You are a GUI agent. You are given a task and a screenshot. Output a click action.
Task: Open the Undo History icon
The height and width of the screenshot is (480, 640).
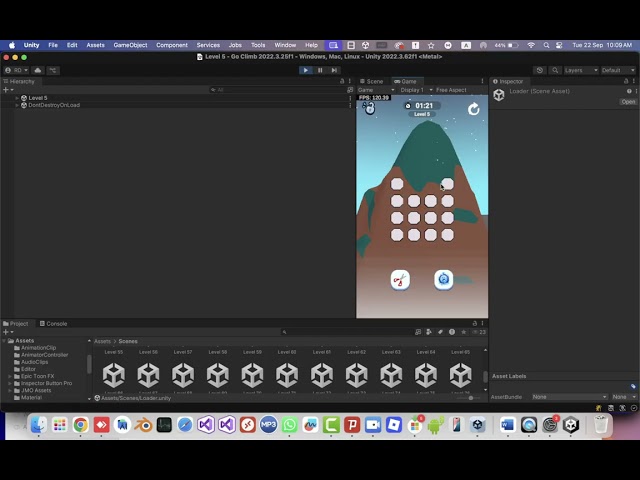(540, 70)
